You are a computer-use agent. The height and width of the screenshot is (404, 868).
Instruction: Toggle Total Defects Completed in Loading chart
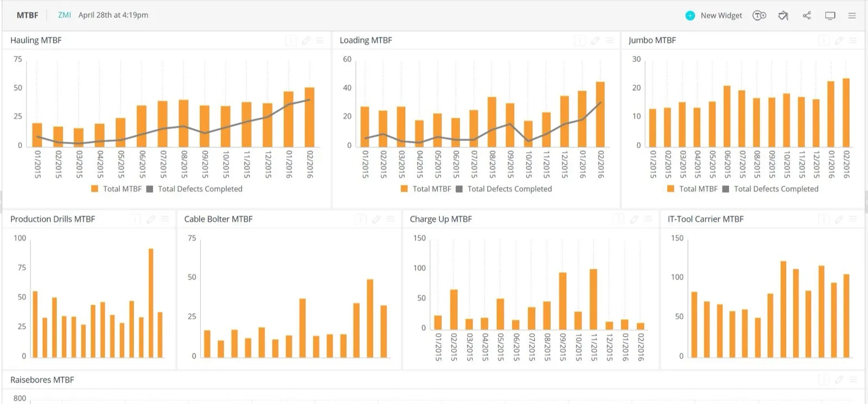504,189
